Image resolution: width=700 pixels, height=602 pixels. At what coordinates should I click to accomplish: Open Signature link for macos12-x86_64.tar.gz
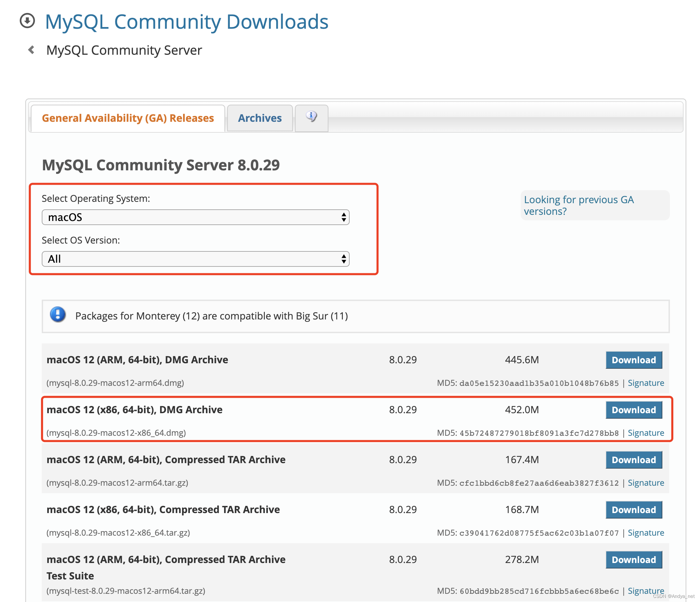click(x=646, y=533)
